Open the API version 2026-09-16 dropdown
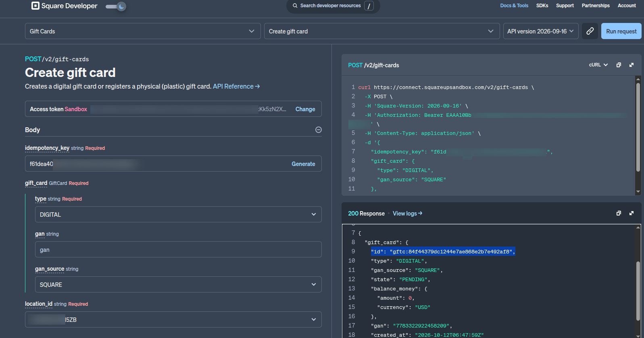644x338 pixels. pyautogui.click(x=541, y=31)
